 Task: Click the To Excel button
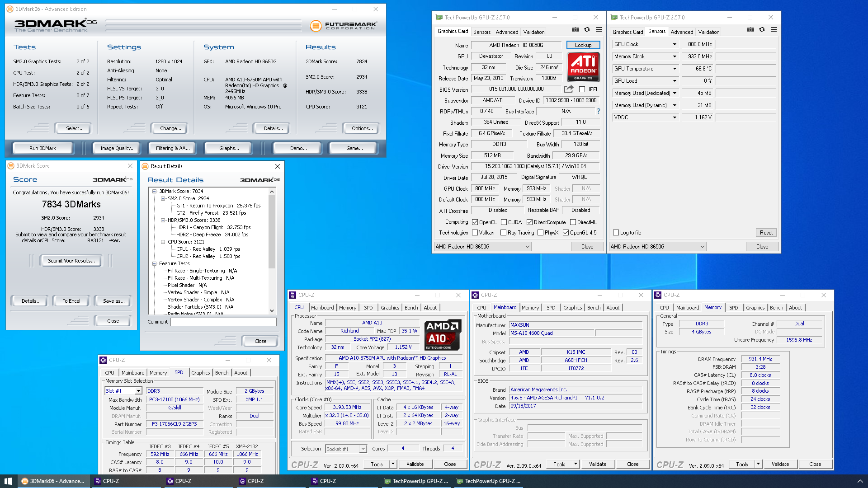(71, 301)
